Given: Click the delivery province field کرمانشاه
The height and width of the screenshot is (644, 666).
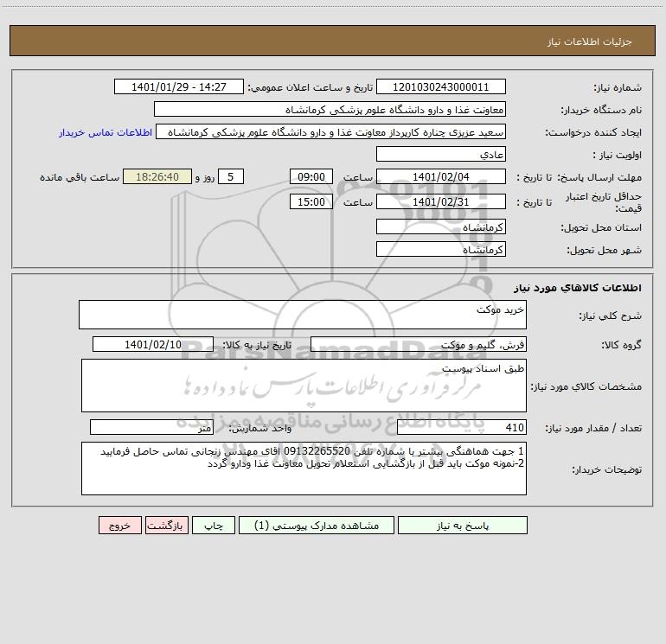Looking at the screenshot, I should pos(441,227).
